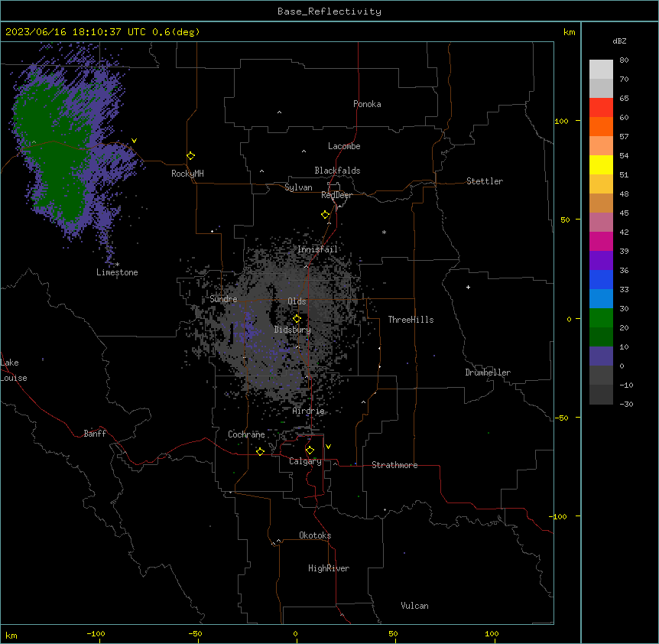Select the RedDeer city label

coord(336,195)
